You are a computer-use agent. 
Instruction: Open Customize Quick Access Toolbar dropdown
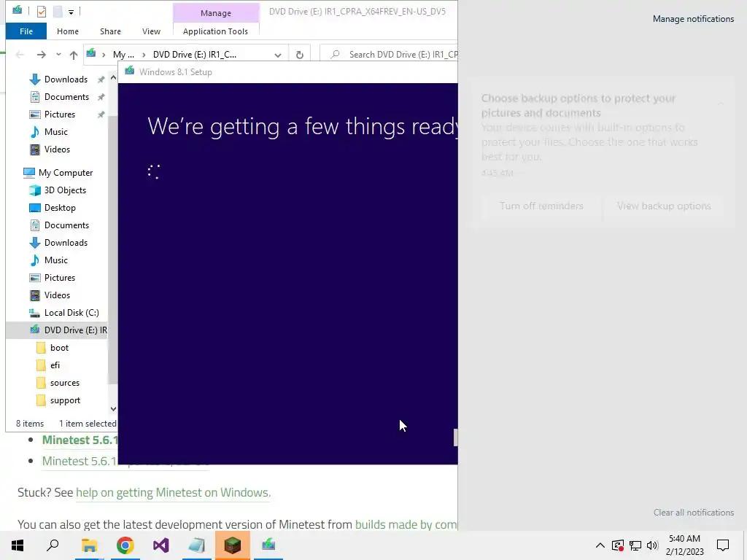point(71,12)
